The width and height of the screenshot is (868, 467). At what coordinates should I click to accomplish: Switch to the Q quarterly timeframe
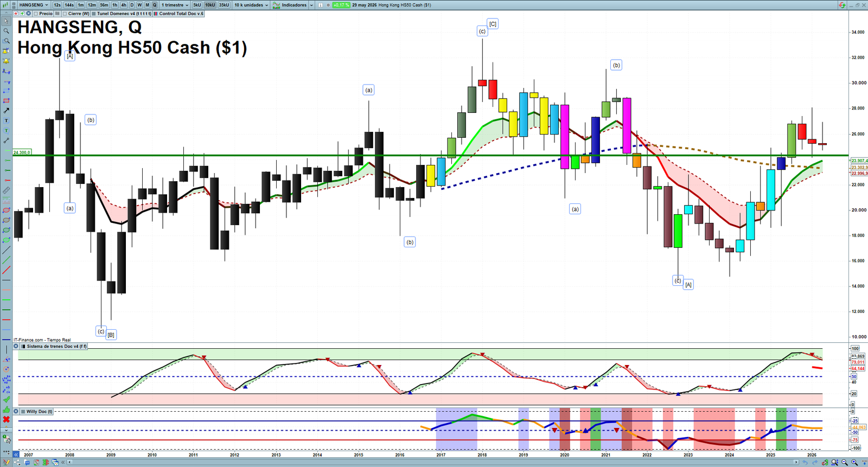155,5
